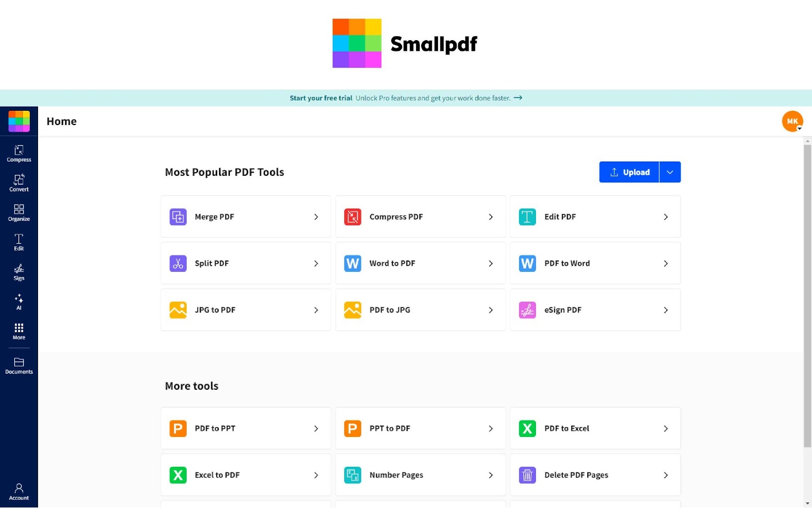812x508 pixels.
Task: Click the Split PDF scissors icon
Action: [178, 264]
